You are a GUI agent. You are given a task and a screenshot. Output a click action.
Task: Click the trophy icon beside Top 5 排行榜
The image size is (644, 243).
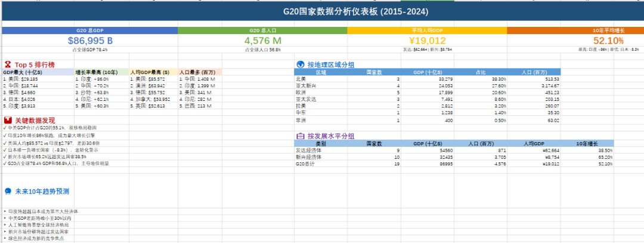(x=7, y=64)
